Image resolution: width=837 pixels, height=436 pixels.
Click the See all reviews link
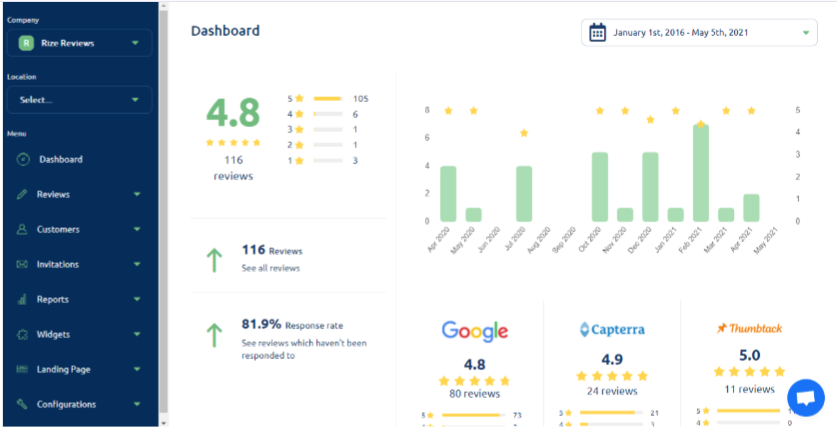click(x=271, y=268)
